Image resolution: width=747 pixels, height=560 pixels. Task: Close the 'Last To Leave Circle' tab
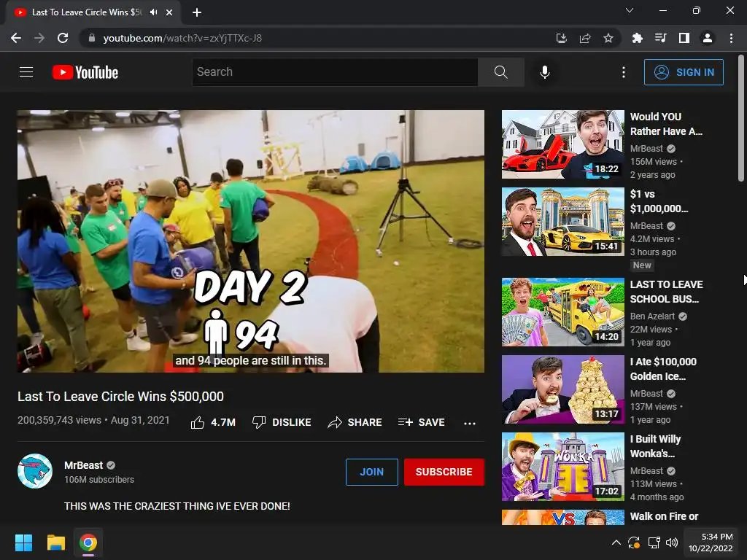click(x=169, y=12)
